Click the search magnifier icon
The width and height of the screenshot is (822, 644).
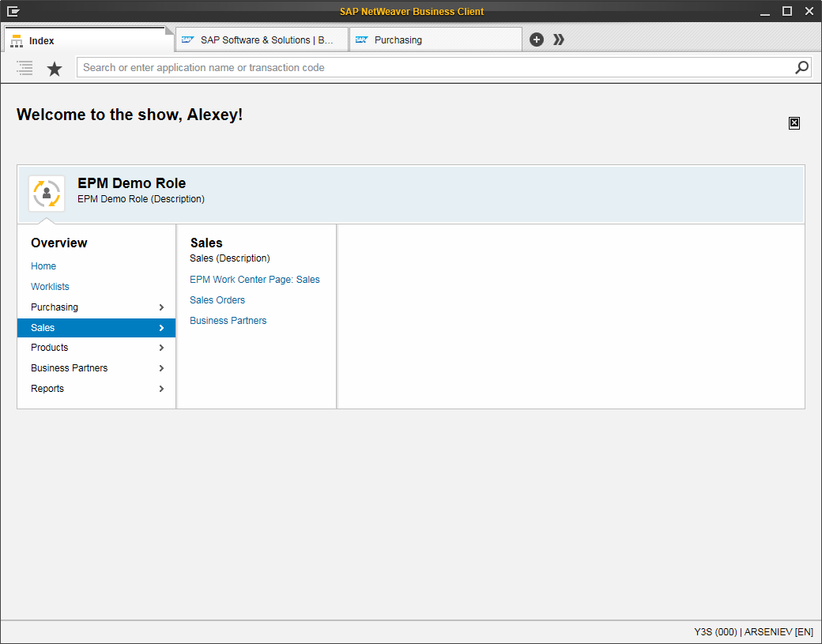pos(801,67)
